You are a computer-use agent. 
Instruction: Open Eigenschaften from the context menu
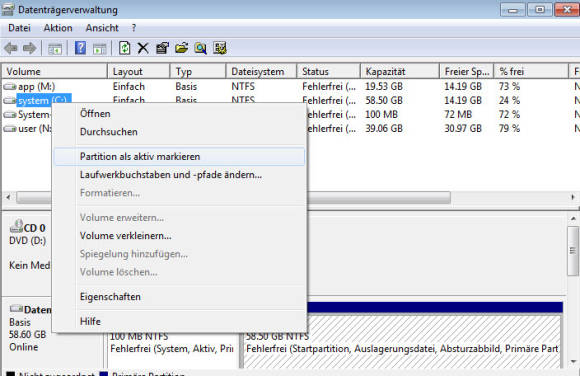click(x=179, y=297)
